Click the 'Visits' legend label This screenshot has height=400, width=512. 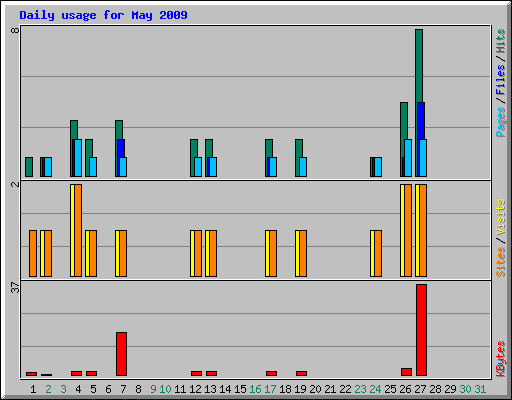[x=500, y=217]
